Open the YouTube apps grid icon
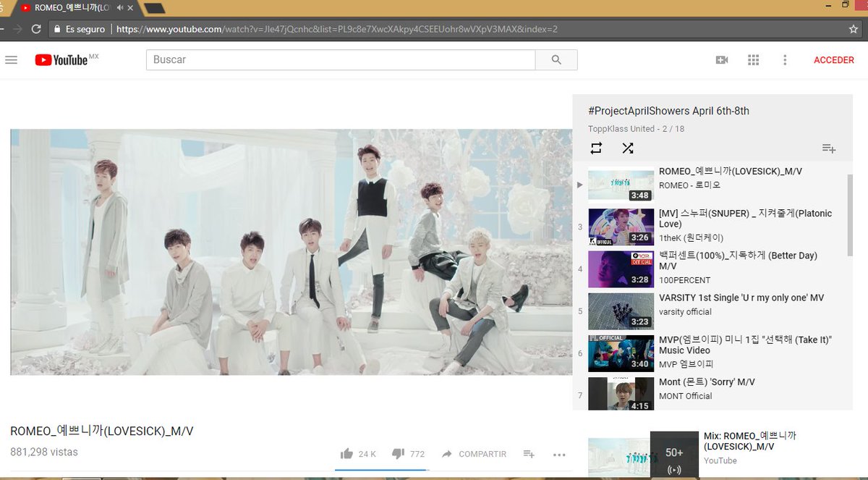This screenshot has height=480, width=868. [753, 60]
